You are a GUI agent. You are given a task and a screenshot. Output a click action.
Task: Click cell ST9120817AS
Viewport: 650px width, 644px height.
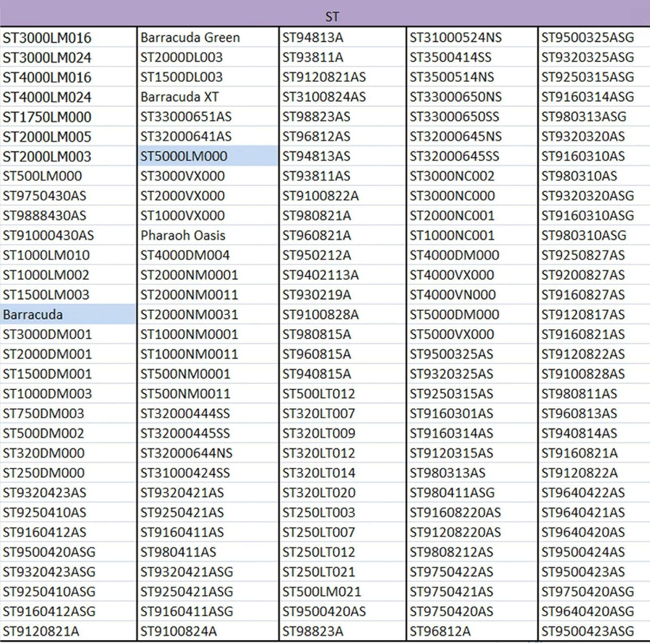(594, 315)
